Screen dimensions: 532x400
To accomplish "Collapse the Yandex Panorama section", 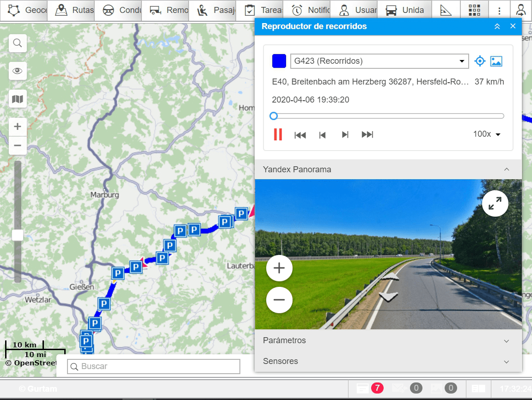I will (x=507, y=170).
